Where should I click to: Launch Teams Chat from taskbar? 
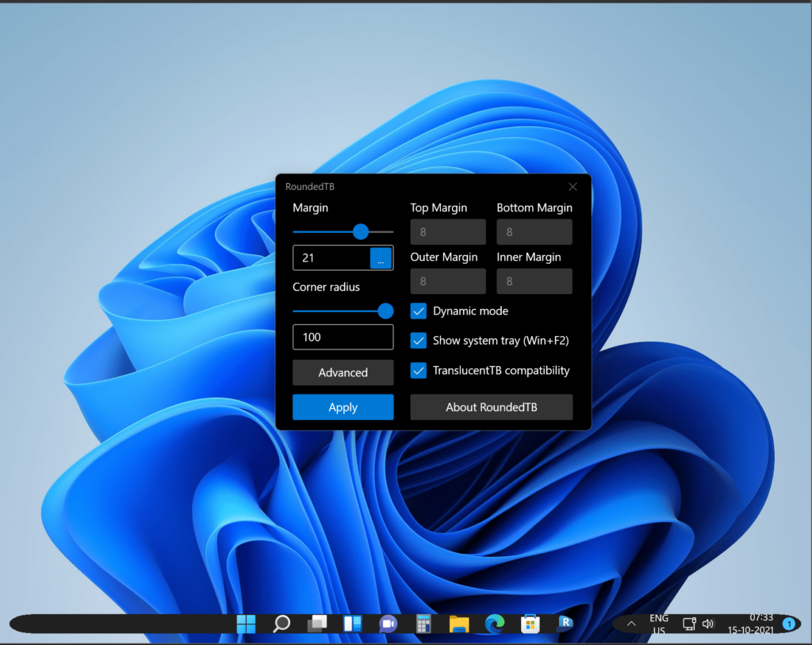(388, 624)
